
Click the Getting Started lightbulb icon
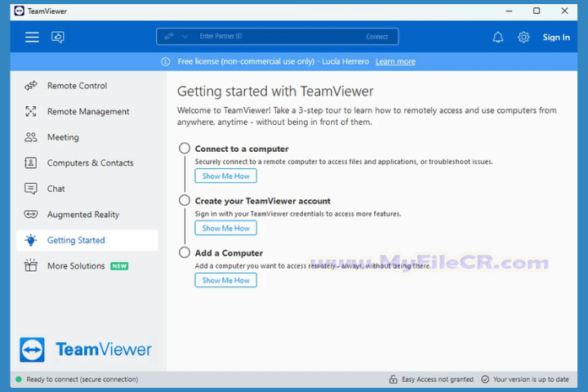(x=31, y=240)
